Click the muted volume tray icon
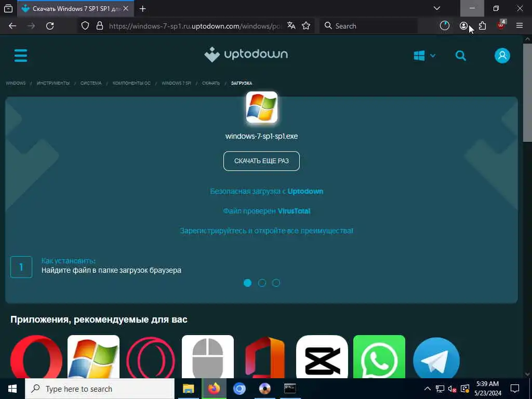 [453, 389]
